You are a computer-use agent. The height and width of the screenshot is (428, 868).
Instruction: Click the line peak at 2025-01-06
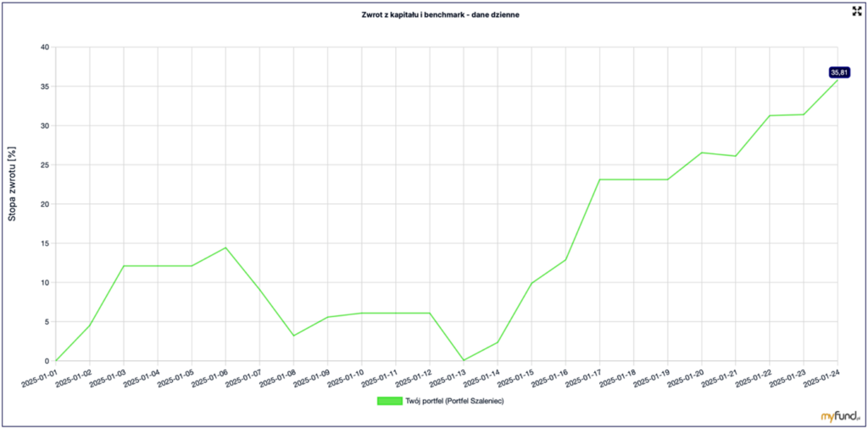coord(225,247)
